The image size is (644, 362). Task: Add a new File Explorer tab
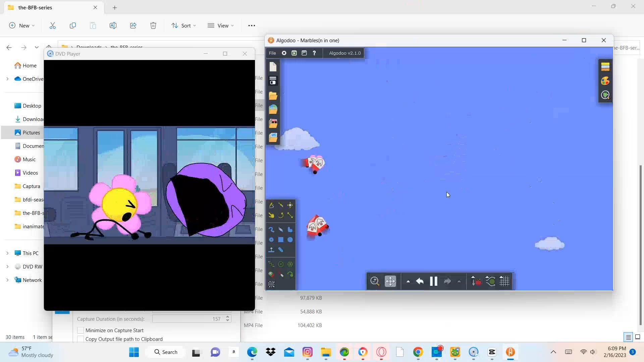115,7
